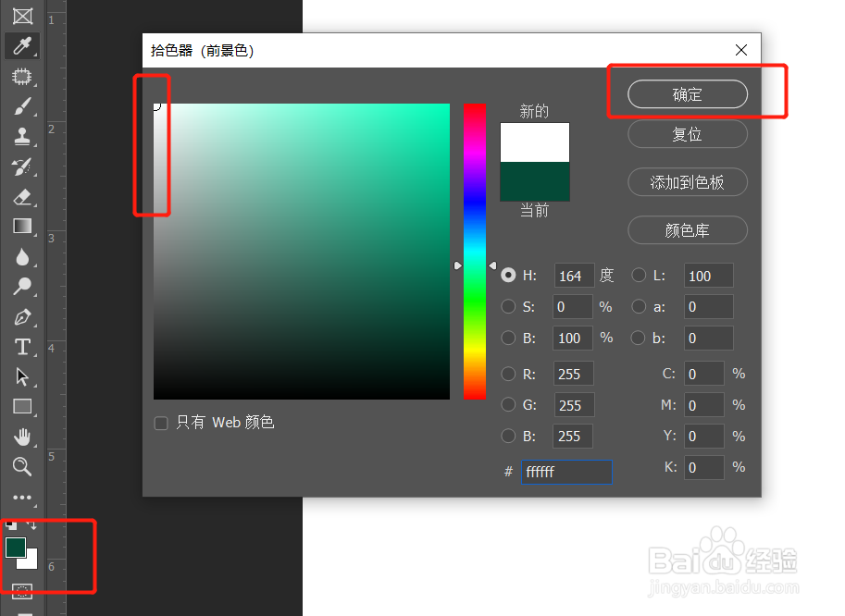Select the S radio button

point(508,306)
